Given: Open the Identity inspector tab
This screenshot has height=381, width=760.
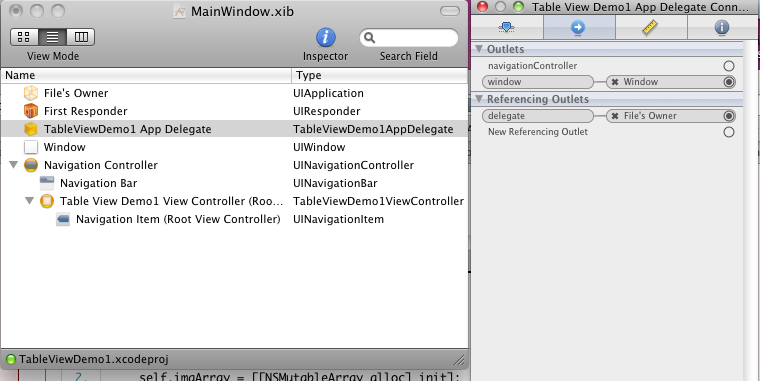Looking at the screenshot, I should [722, 27].
